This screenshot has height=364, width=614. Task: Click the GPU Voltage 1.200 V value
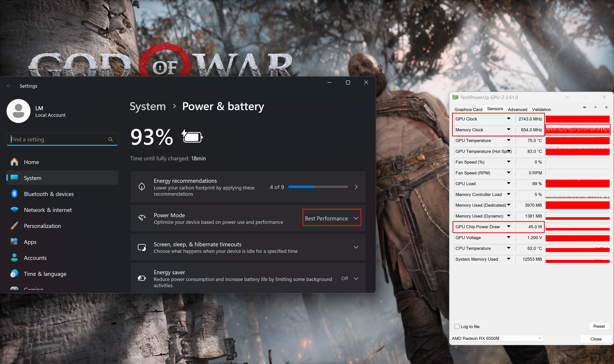[529, 238]
